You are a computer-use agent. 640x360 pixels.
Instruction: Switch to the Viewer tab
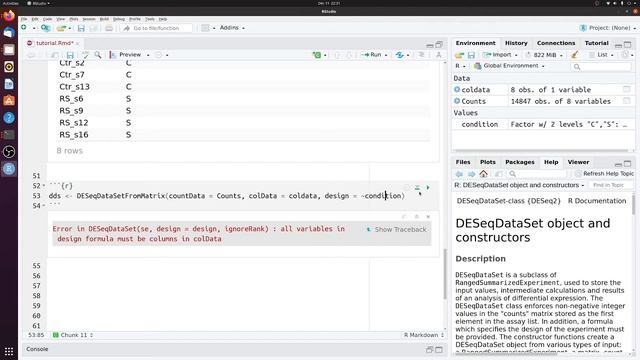[578, 162]
